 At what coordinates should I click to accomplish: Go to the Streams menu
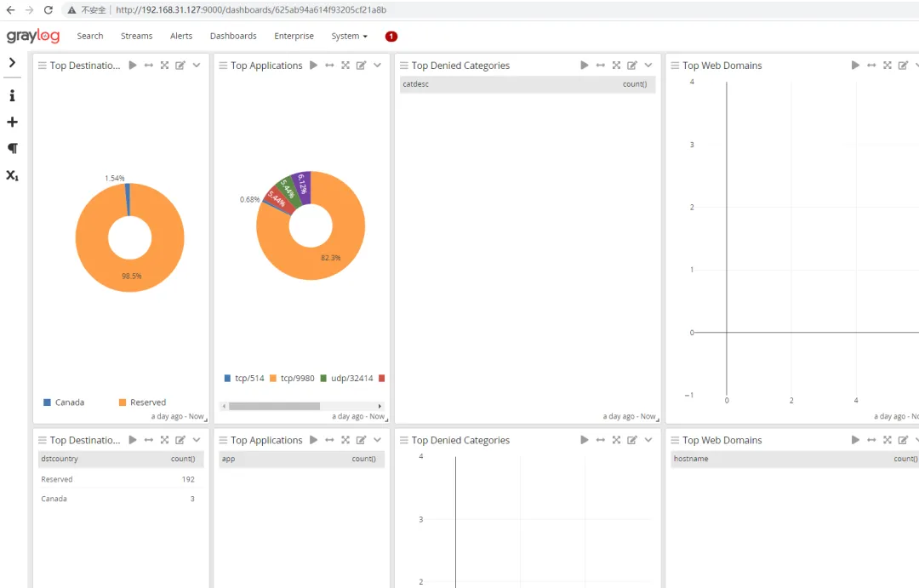[x=136, y=36]
